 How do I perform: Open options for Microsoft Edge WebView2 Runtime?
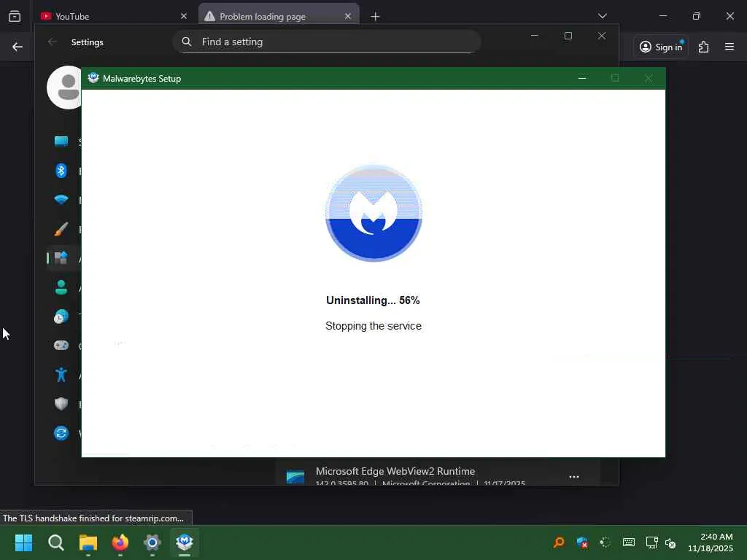pos(574,477)
